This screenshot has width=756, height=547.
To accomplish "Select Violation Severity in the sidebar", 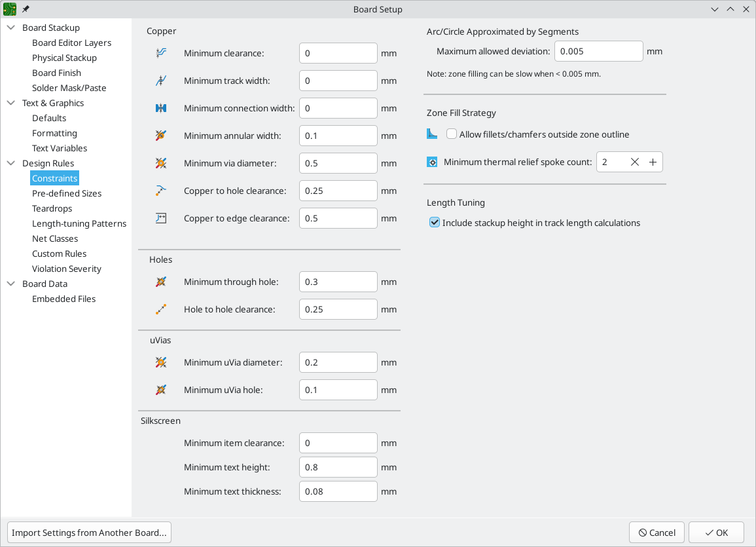I will tap(67, 269).
